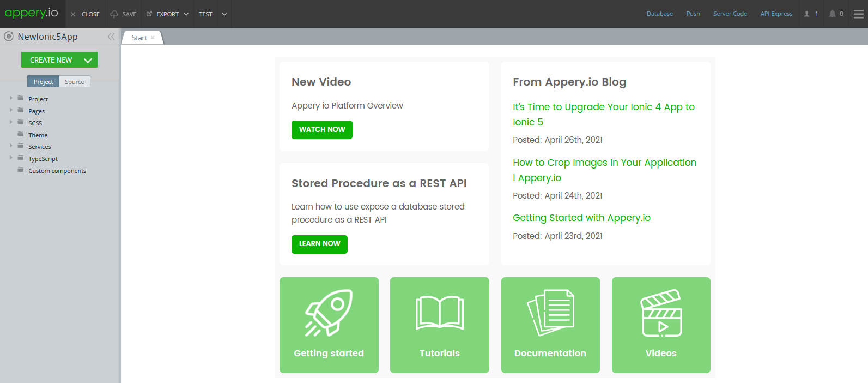The image size is (868, 383).
Task: Click the user account icon
Action: 807,14
